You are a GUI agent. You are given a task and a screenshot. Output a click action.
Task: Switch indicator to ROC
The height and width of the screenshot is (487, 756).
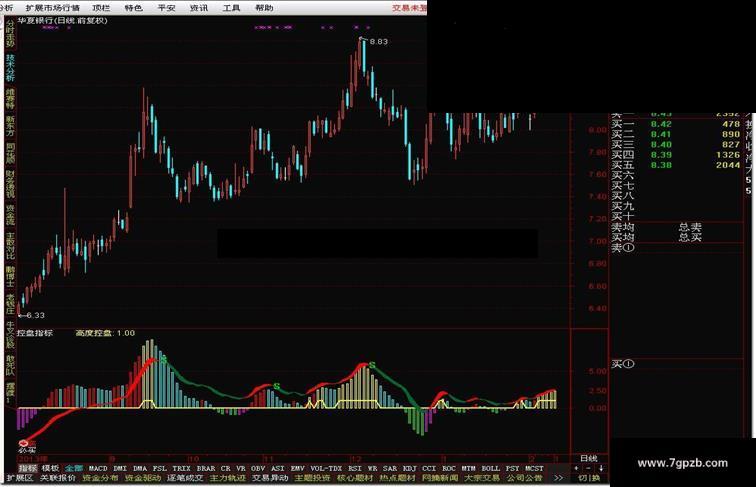pos(449,468)
